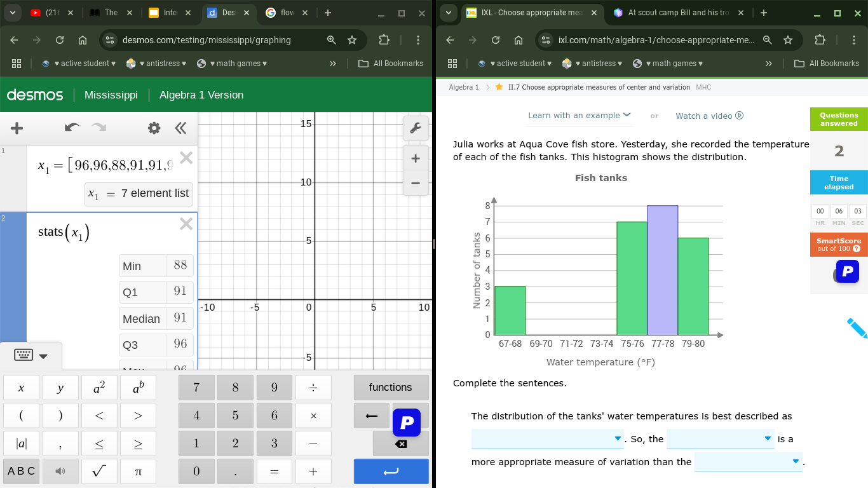Reload the IXL browser page
The image size is (868, 488).
(x=496, y=40)
